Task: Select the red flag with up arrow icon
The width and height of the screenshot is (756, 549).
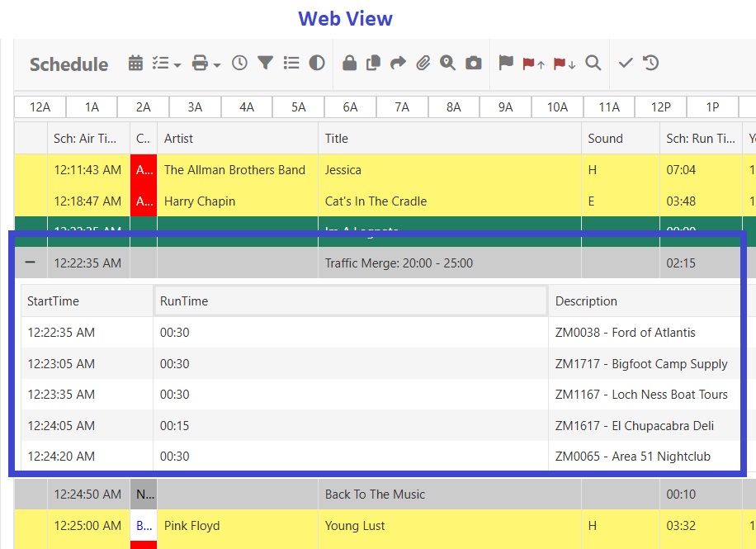Action: tap(533, 62)
